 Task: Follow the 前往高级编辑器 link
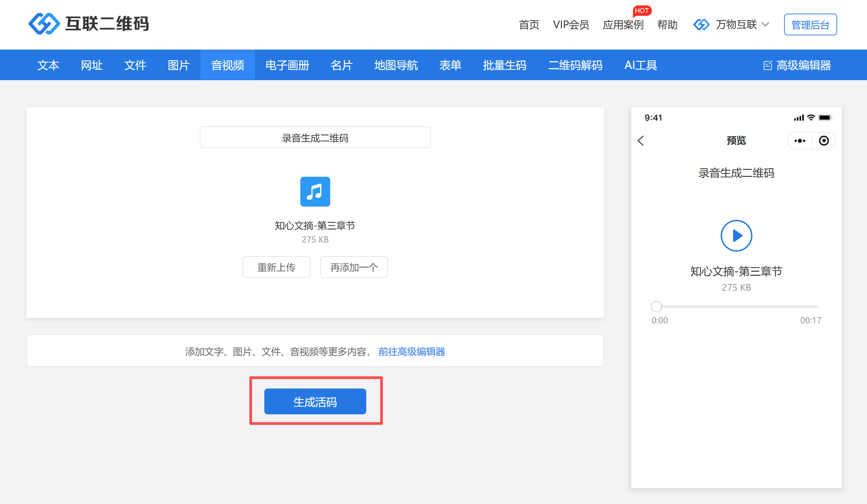pos(411,351)
